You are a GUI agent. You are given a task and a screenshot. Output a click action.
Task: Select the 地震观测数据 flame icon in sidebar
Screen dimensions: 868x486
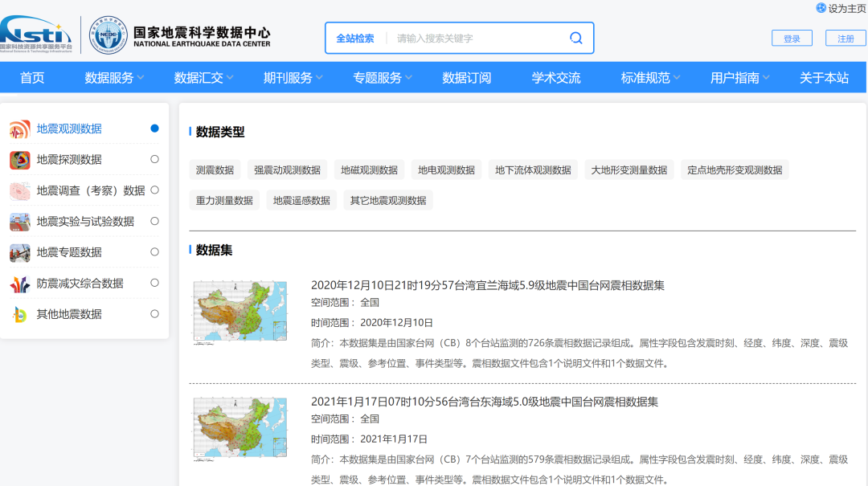(19, 129)
